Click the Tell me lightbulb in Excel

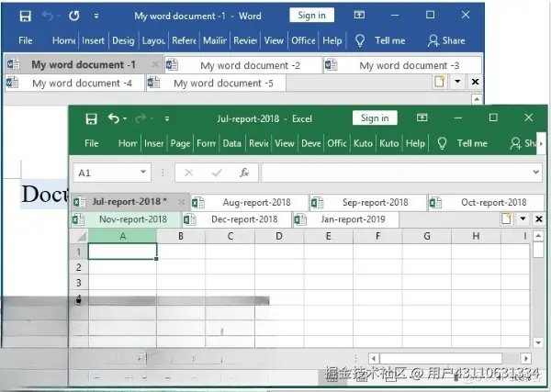442,143
